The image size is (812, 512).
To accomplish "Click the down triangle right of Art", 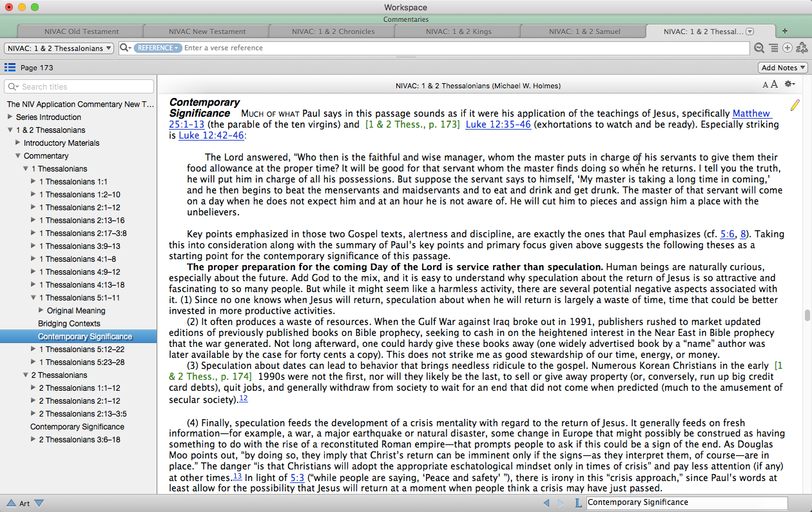I will pos(39,503).
